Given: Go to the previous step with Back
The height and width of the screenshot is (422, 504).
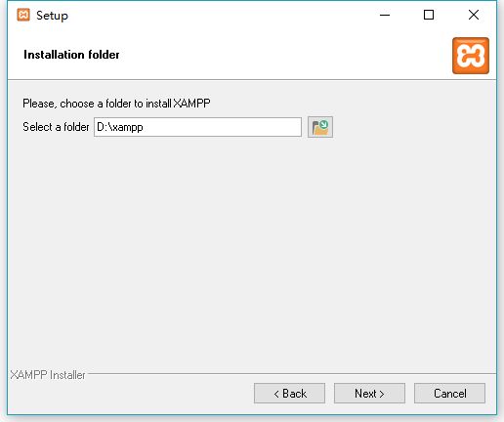Looking at the screenshot, I should [289, 394].
